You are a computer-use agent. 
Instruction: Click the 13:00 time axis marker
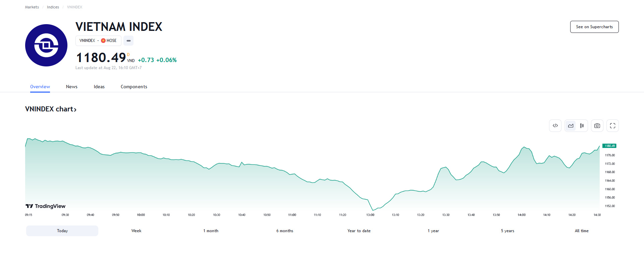pos(370,215)
